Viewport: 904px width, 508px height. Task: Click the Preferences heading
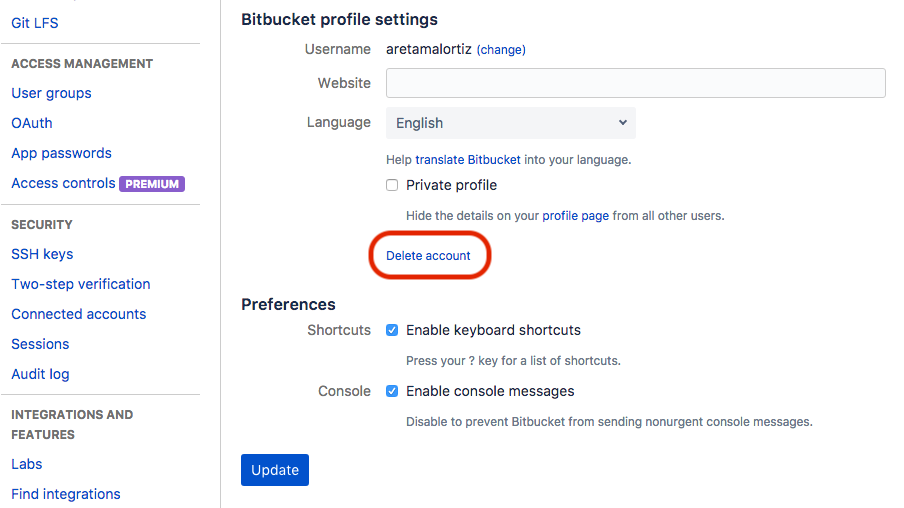(x=288, y=304)
